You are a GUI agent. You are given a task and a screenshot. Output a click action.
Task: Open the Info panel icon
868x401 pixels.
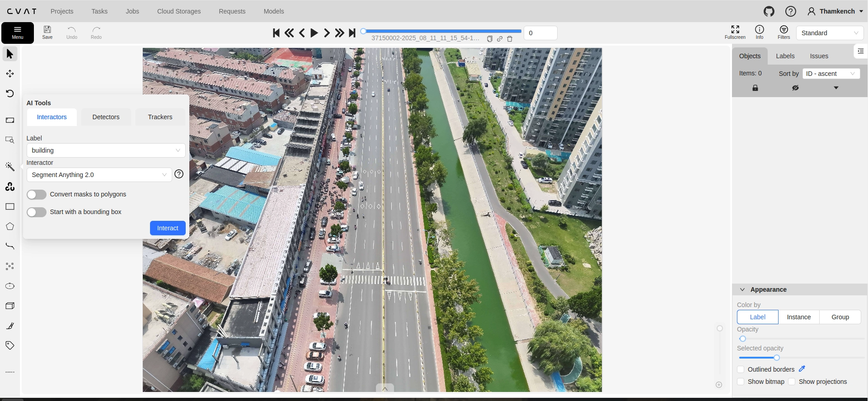tap(760, 33)
